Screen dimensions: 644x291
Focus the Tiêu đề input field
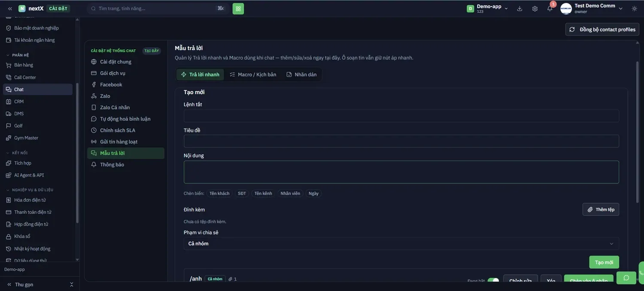click(x=401, y=141)
